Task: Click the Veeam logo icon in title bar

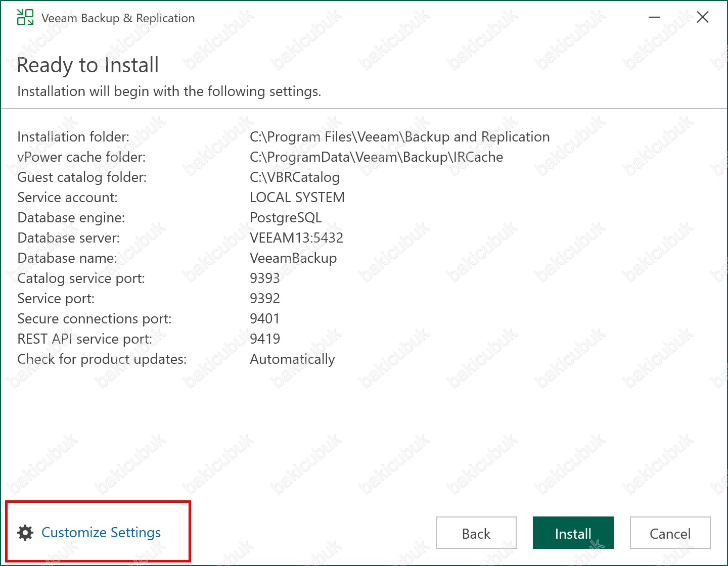Action: [25, 17]
